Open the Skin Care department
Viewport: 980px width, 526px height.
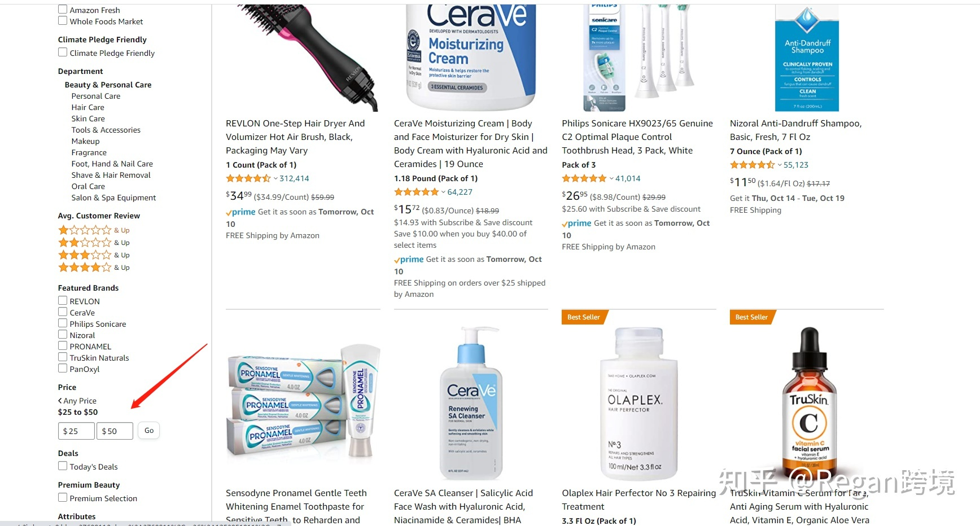[x=88, y=119]
